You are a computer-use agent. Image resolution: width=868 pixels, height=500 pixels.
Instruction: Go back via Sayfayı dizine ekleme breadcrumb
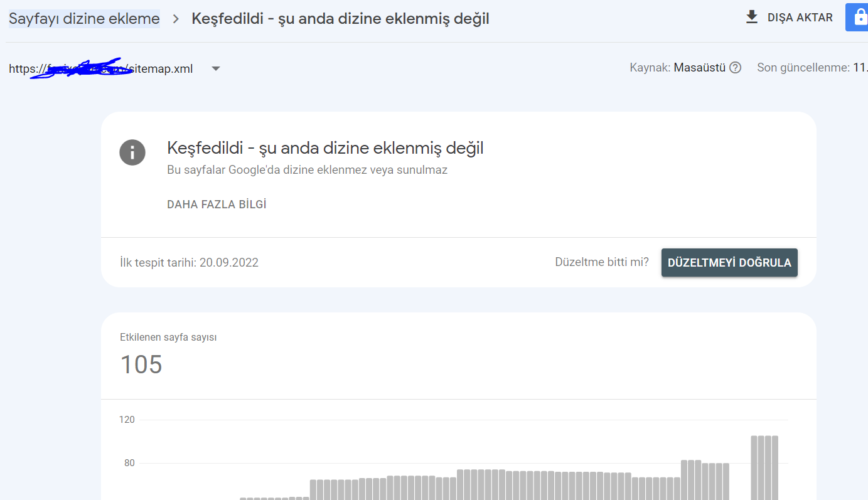(84, 19)
